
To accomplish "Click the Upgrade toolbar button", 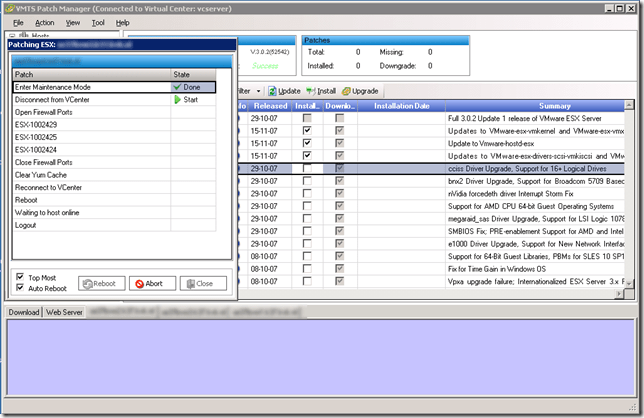I will tap(360, 91).
